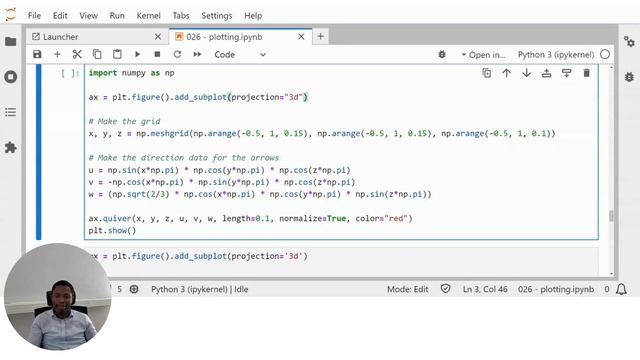Cut the selected cell with scissors

pos(77,54)
